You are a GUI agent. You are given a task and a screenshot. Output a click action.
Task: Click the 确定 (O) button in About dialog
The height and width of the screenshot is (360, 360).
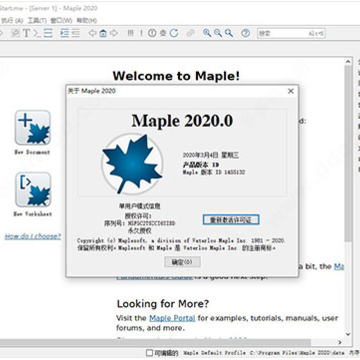[182, 262]
